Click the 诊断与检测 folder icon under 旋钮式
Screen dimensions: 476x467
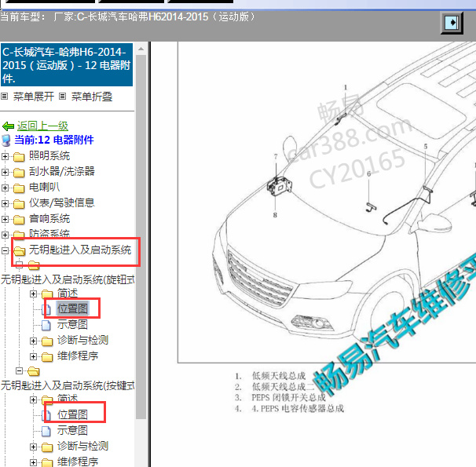click(47, 341)
